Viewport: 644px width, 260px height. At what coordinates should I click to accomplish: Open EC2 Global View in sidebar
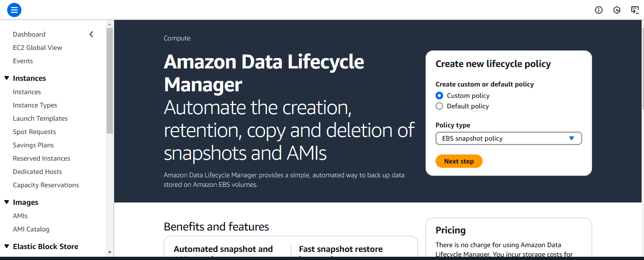click(38, 48)
